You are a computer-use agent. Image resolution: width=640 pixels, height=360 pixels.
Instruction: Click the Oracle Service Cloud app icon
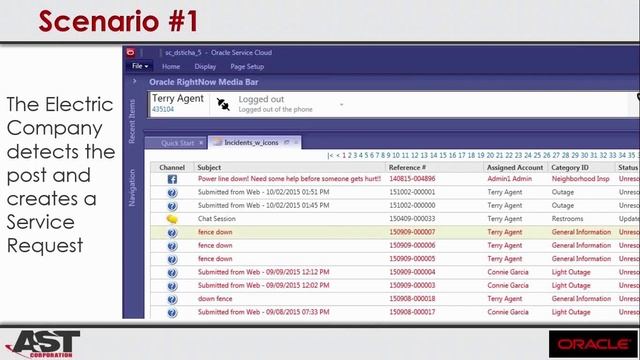131,52
